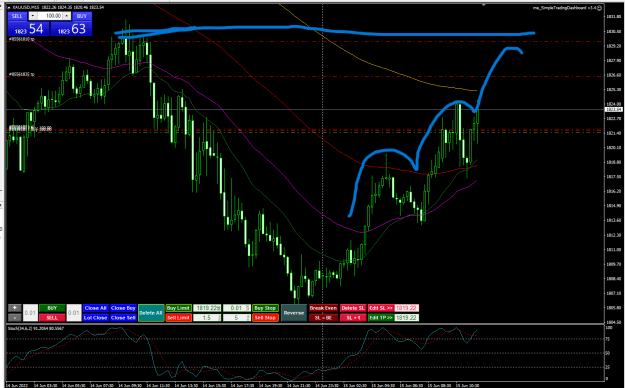Click the 0.01 field left of Buy Stop
The image size is (625, 388).
tap(236, 308)
